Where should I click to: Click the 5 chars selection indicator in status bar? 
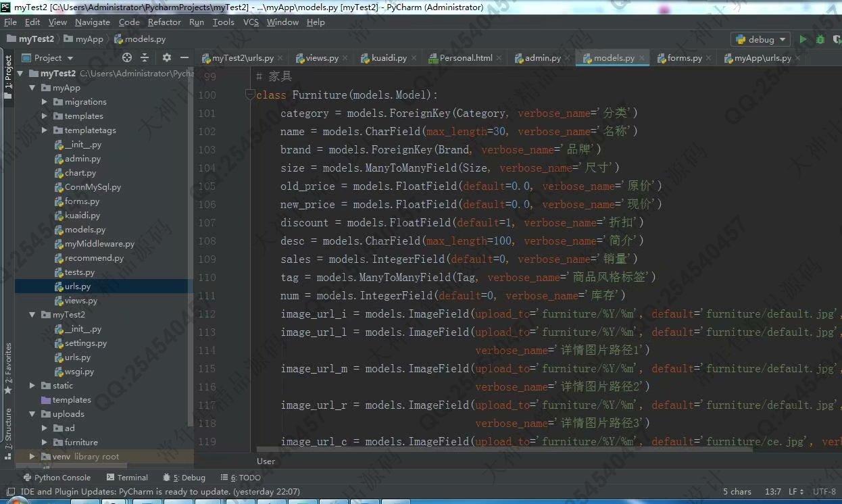coord(737,492)
